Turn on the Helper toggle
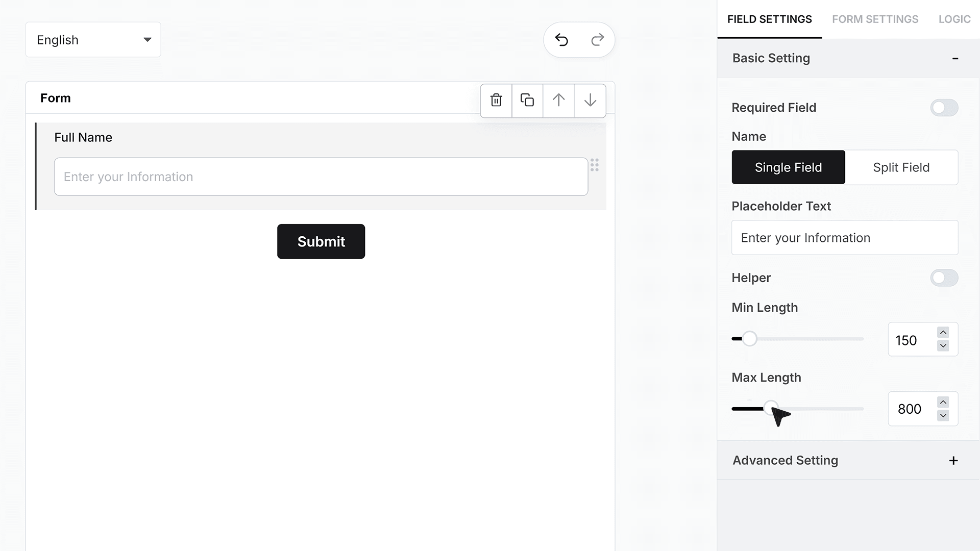The width and height of the screenshot is (980, 551). [944, 278]
